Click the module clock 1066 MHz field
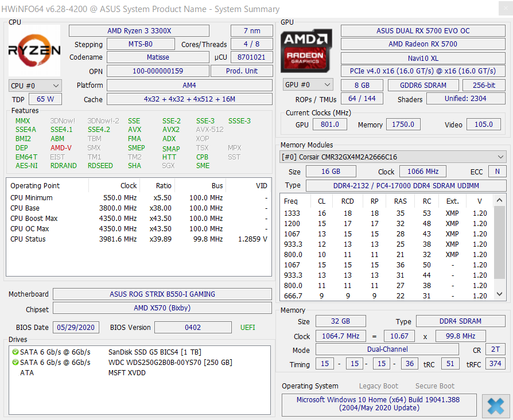513x420 pixels. point(423,172)
